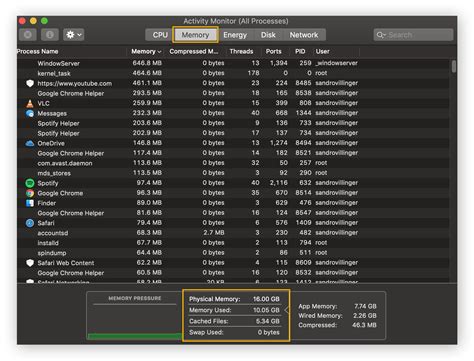
Task: Select the Safari Web Content process name
Action: pyautogui.click(x=66, y=263)
